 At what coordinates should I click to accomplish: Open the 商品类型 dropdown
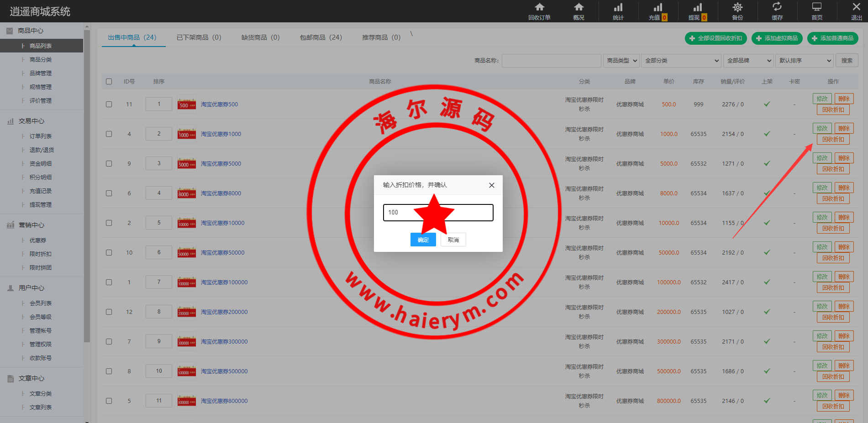click(x=621, y=61)
